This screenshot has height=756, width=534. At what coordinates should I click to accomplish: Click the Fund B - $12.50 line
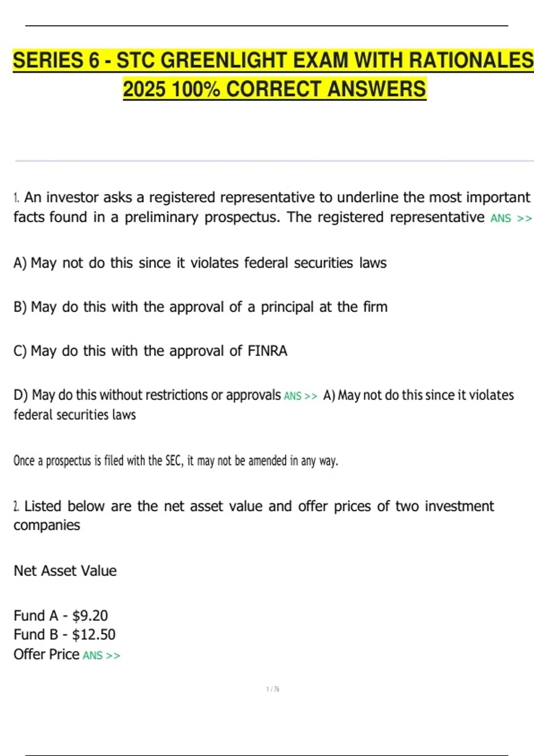click(x=65, y=634)
